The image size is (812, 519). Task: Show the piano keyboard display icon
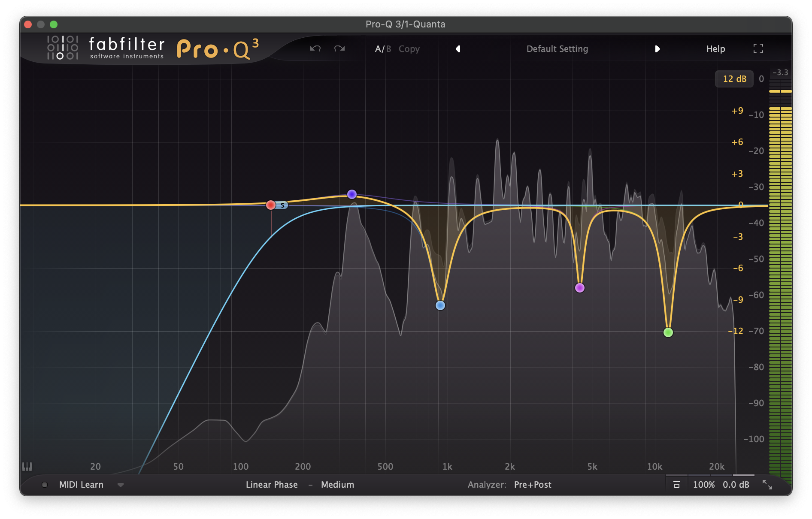pyautogui.click(x=27, y=467)
